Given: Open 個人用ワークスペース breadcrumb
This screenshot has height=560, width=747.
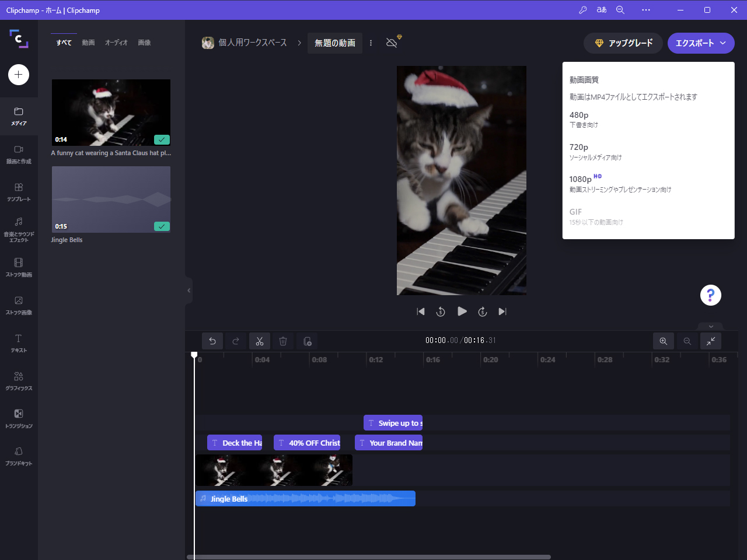Looking at the screenshot, I should [x=245, y=43].
